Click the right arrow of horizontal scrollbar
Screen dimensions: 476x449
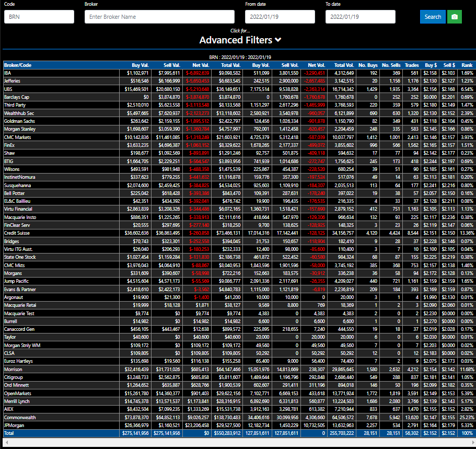pyautogui.click(x=471, y=442)
